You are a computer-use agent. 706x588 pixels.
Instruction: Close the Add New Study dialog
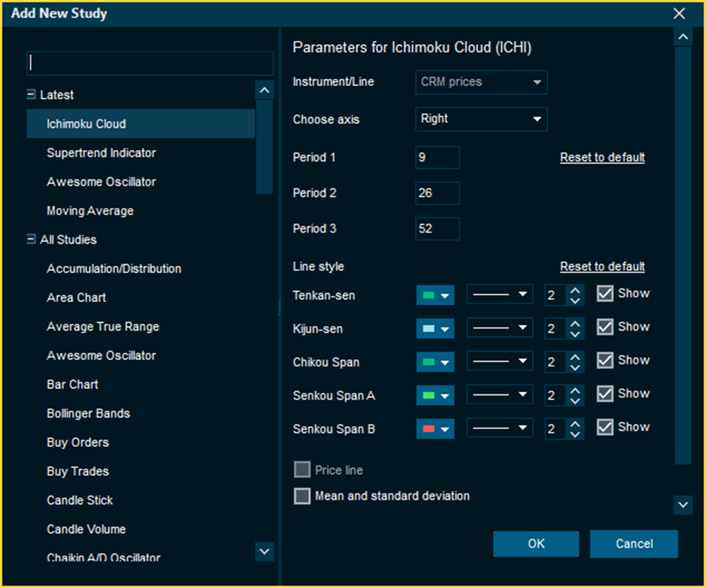tap(678, 14)
